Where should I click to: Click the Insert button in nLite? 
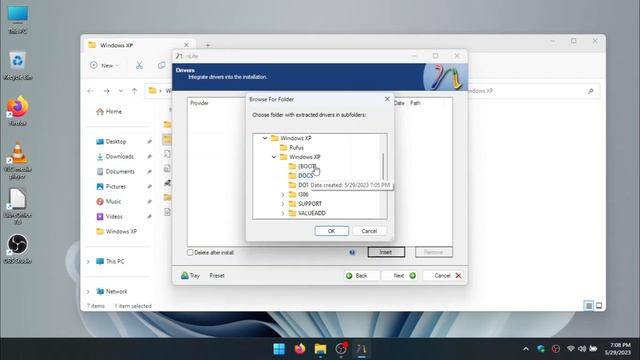[386, 252]
